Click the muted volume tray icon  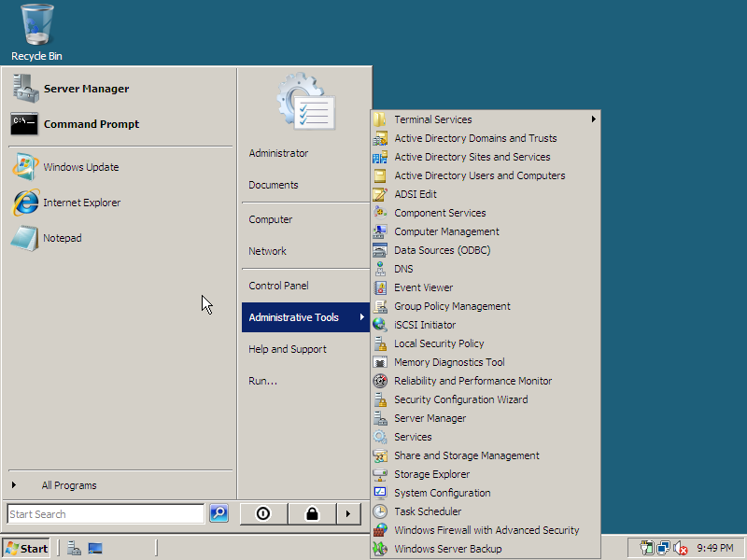[681, 549]
